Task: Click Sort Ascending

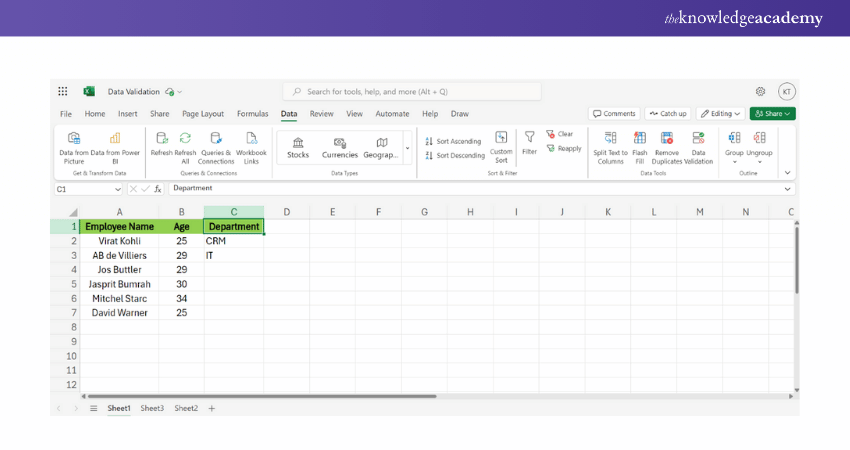Action: [453, 141]
